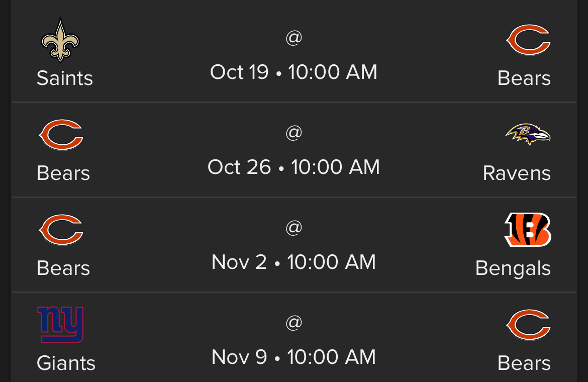Click the @ symbol in Bears-Ravens row
Screen dimensions: 588x382
click(293, 132)
